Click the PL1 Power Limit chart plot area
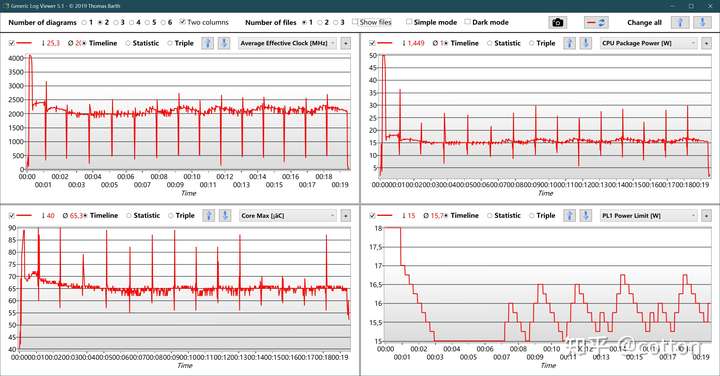This screenshot has height=376, width=720. pyautogui.click(x=547, y=285)
